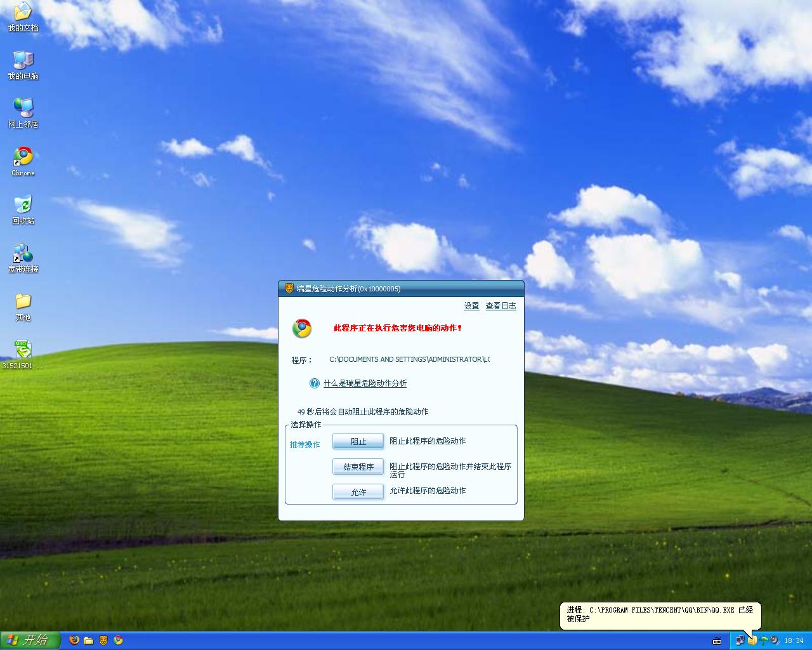Launch Firefox from the quick launch bar
812x650 pixels.
(74, 640)
